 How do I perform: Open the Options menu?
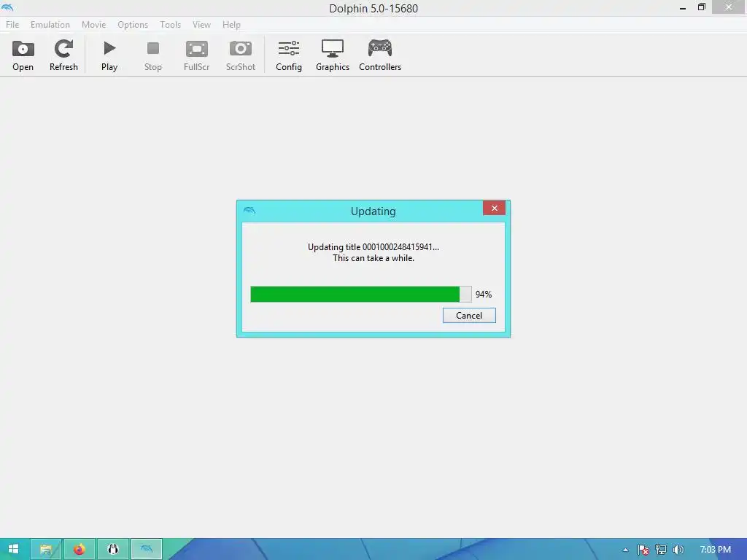point(133,25)
